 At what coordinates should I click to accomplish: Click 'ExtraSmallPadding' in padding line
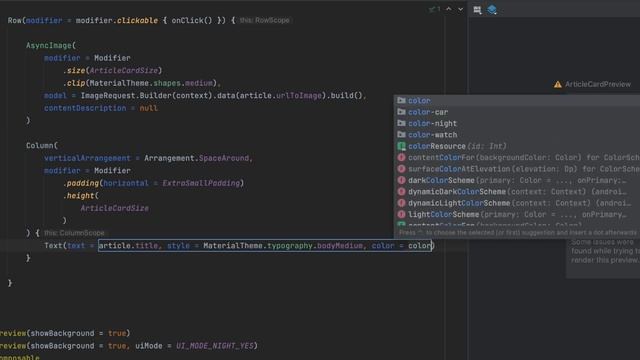201,183
